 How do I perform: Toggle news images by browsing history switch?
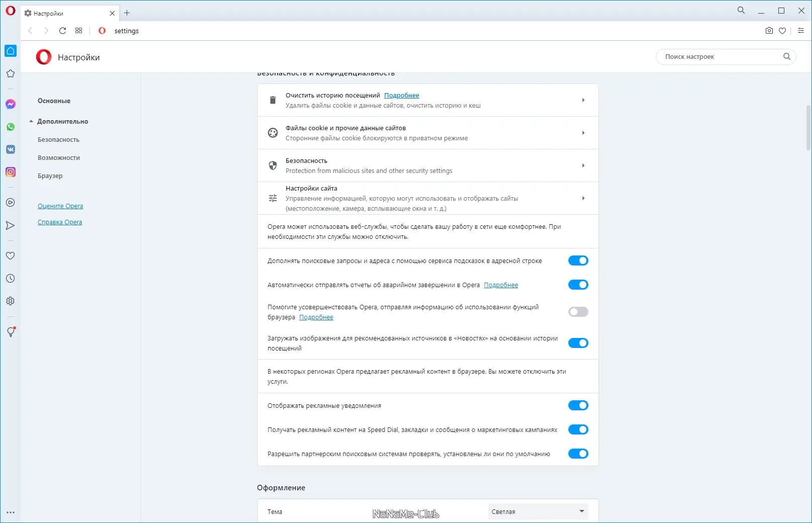[x=578, y=343]
